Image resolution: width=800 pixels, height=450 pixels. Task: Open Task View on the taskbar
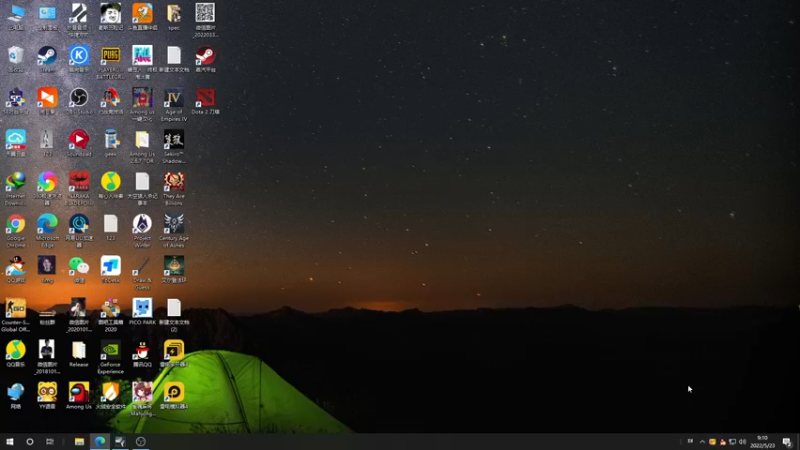[x=49, y=442]
